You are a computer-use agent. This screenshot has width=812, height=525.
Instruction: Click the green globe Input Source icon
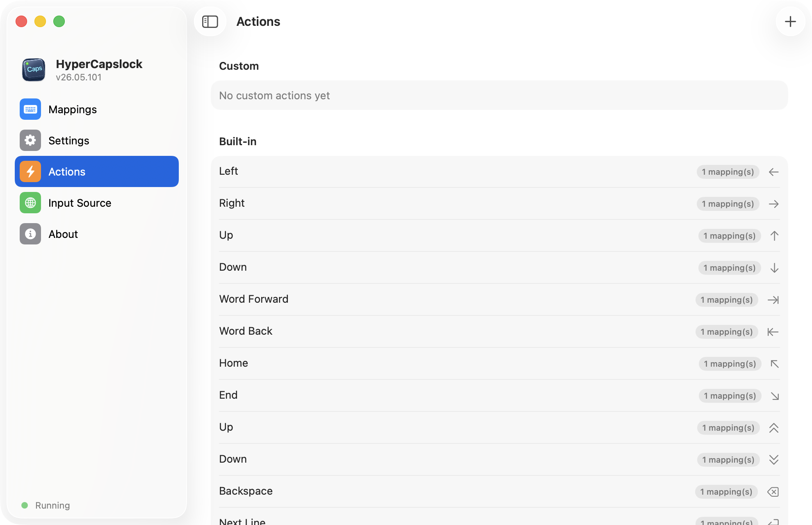pyautogui.click(x=30, y=203)
